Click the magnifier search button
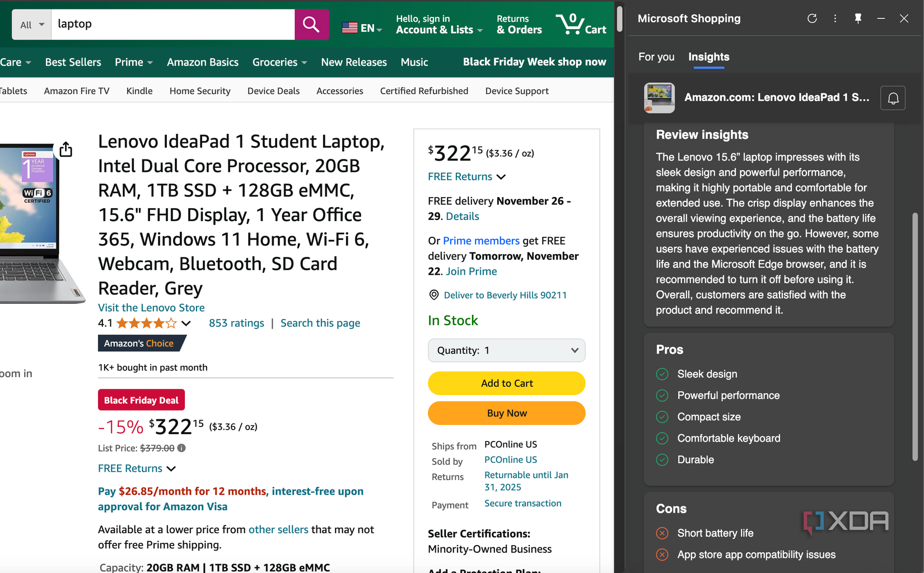 click(311, 25)
